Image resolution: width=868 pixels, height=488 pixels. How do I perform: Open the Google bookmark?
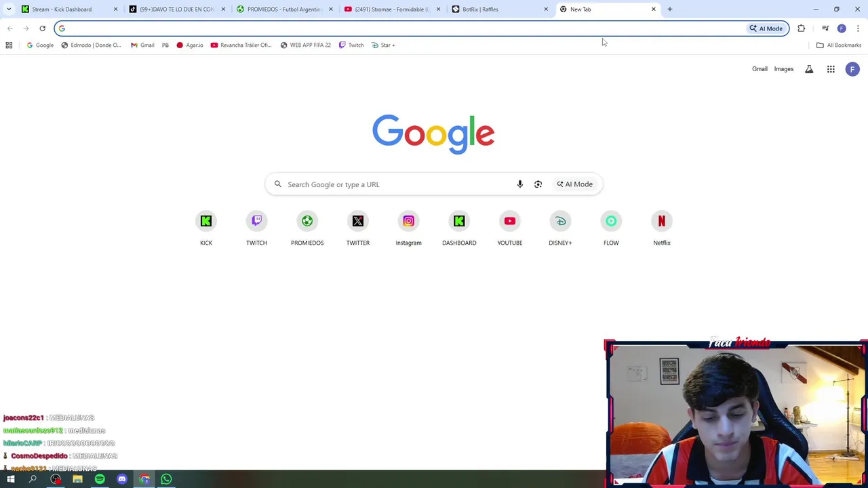click(x=40, y=45)
